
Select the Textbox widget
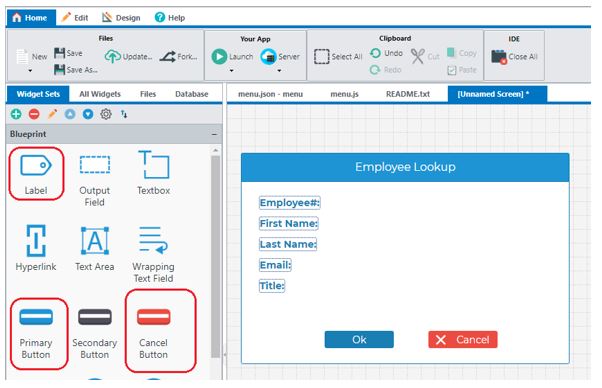(x=154, y=173)
